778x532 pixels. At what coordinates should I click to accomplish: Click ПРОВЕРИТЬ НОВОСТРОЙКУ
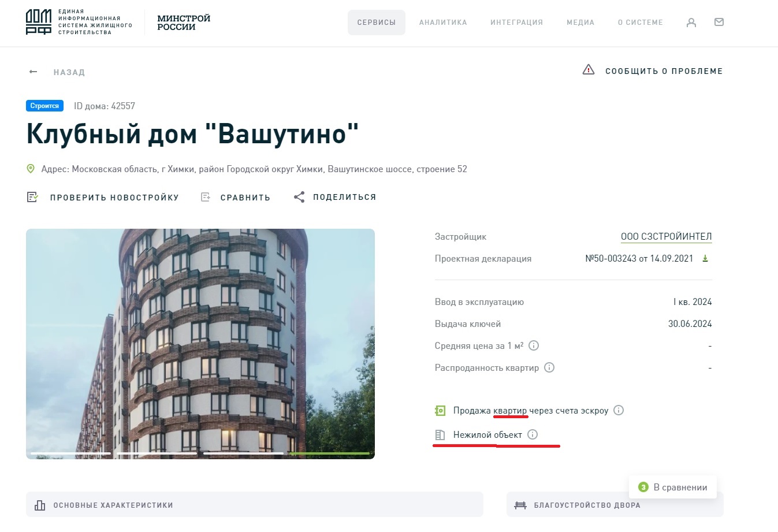pos(103,197)
